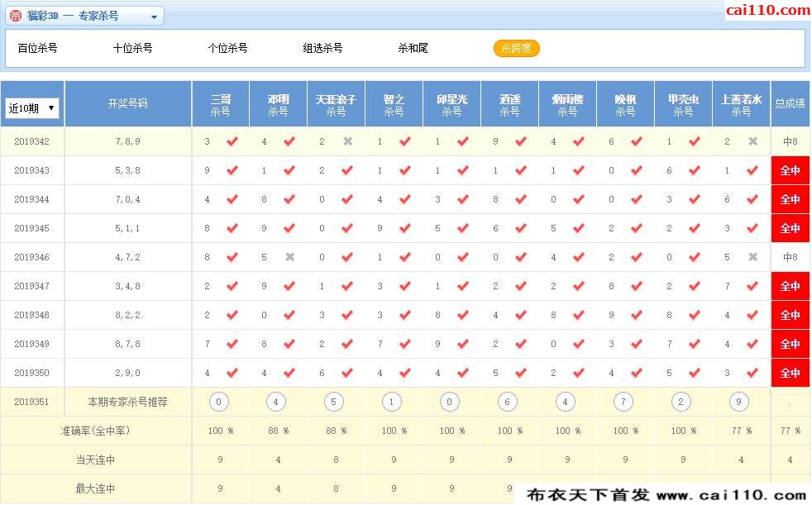The image size is (812, 505).
Task: Click winning numbers 5, 1, 1
Action: point(127,228)
